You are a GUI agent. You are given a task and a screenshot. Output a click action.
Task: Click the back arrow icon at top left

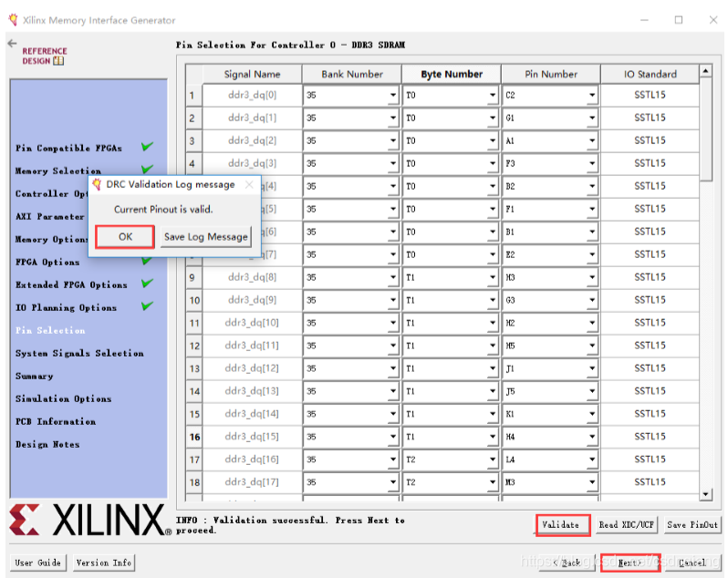[13, 44]
